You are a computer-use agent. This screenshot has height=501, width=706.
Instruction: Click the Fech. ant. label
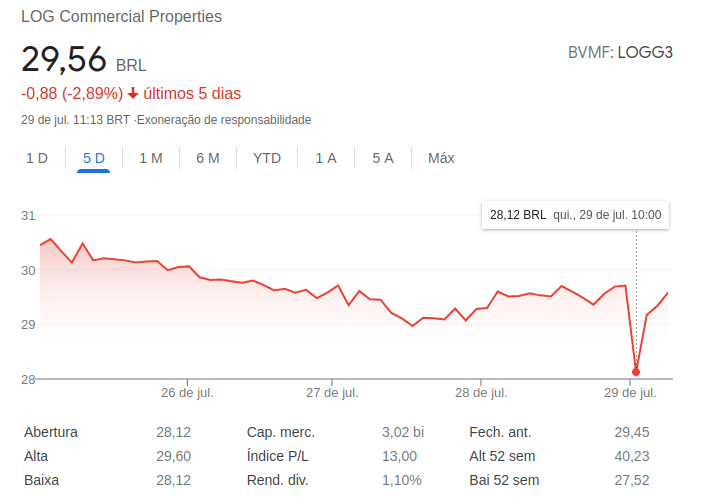click(x=500, y=432)
